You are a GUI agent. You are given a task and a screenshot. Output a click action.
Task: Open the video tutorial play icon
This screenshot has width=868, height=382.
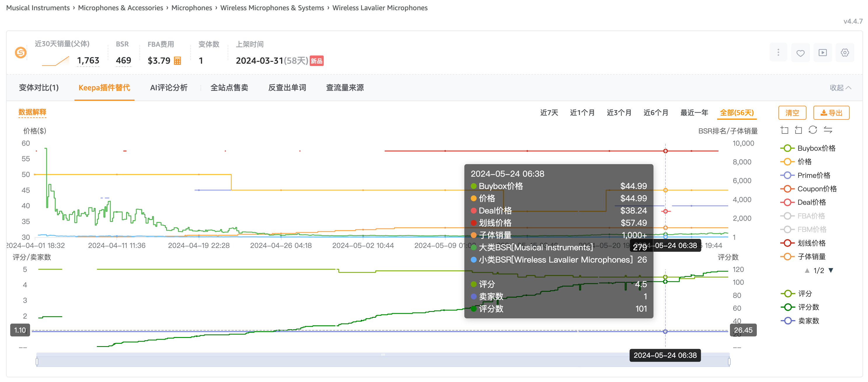[822, 53]
